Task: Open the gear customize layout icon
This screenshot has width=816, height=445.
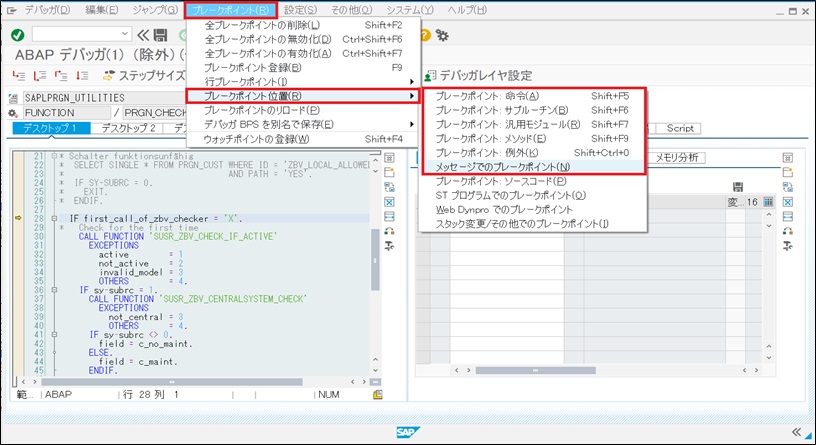Action: 442,35
